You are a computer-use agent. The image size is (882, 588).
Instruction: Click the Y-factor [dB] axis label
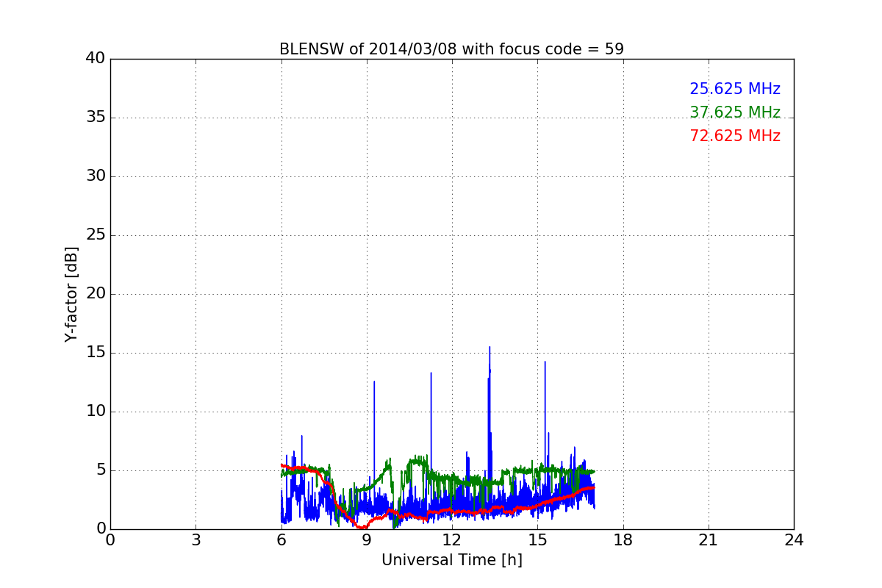point(71,294)
